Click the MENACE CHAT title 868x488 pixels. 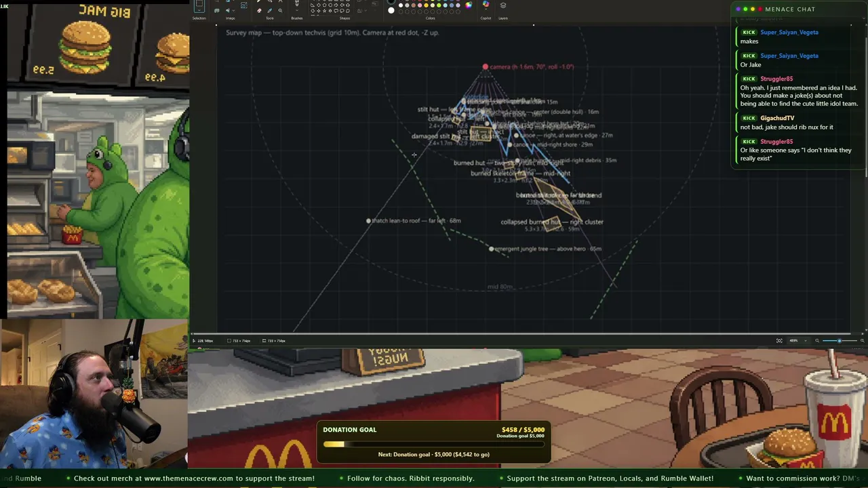tap(790, 9)
